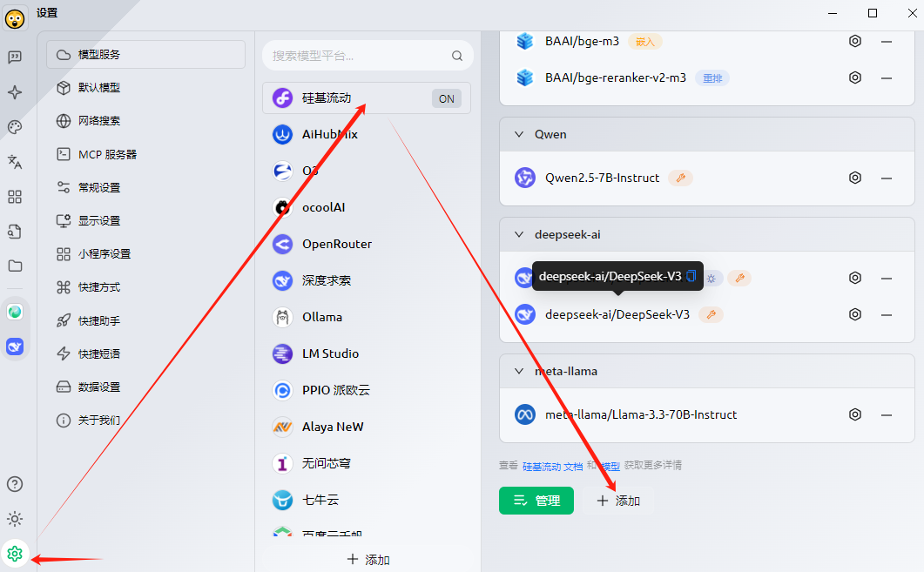The width and height of the screenshot is (924, 572).
Task: Focus the 搜索模型平台 search field
Action: 368,56
